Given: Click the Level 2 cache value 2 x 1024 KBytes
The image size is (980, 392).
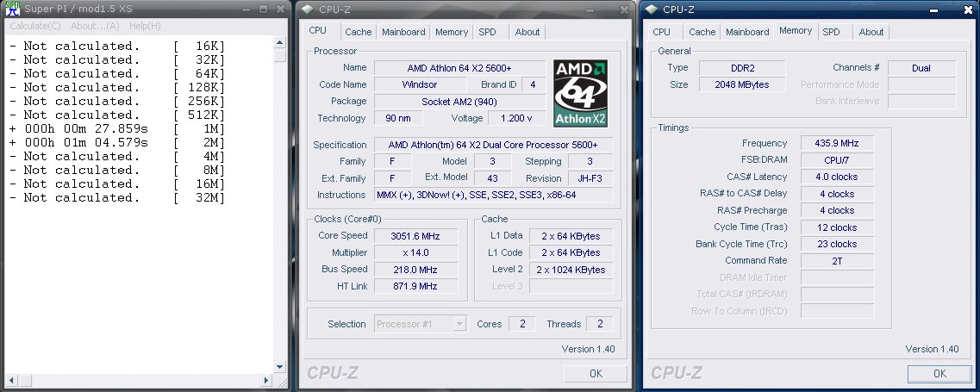Looking at the screenshot, I should [x=571, y=270].
